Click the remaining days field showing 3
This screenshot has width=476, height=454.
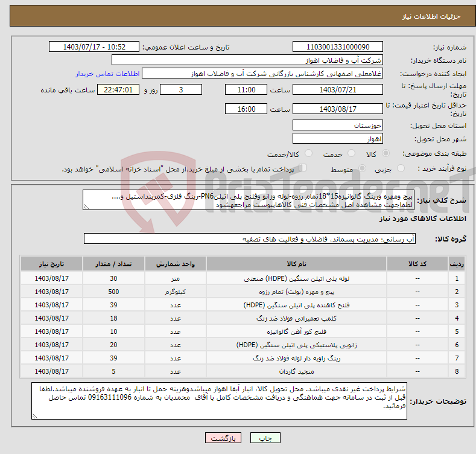tap(181, 89)
